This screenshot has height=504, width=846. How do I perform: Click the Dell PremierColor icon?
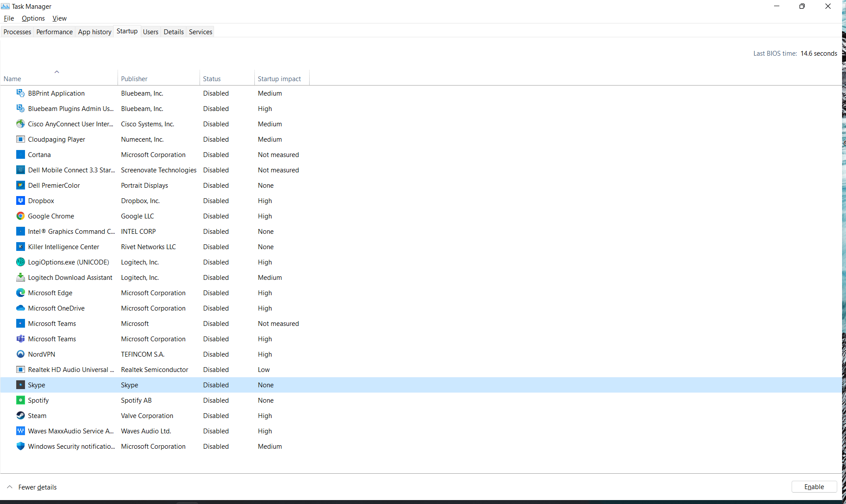pos(20,185)
